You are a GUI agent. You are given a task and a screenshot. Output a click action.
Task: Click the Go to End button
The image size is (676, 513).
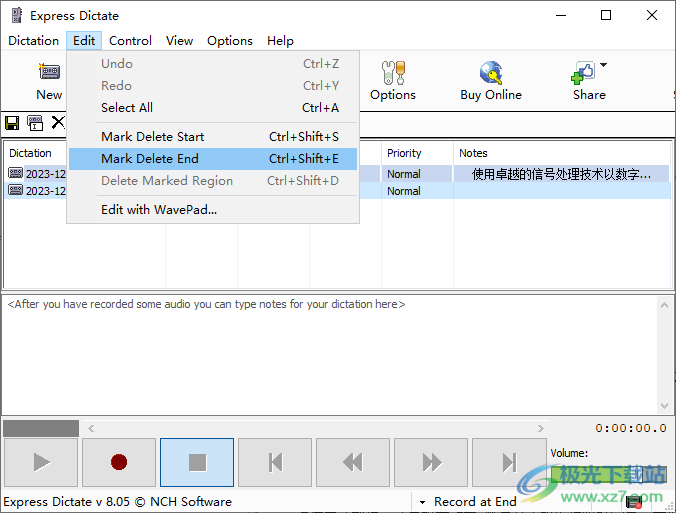pos(509,462)
